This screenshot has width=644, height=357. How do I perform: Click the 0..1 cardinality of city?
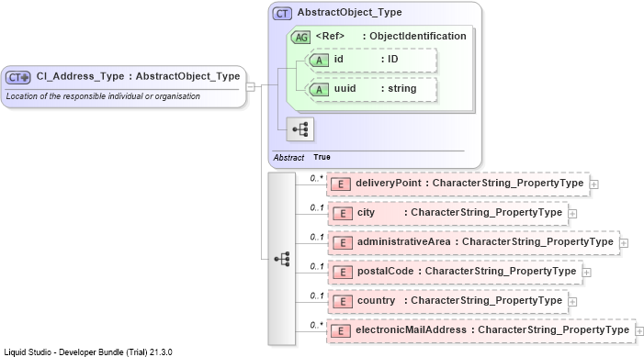pyautogui.click(x=317, y=208)
